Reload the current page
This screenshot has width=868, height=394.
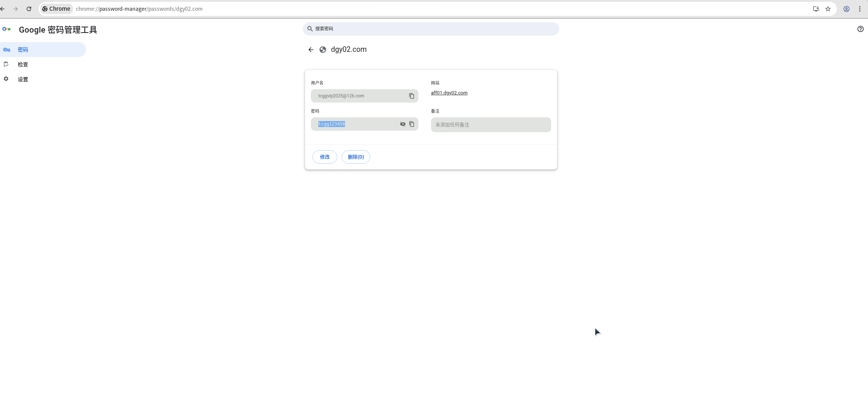click(x=29, y=9)
